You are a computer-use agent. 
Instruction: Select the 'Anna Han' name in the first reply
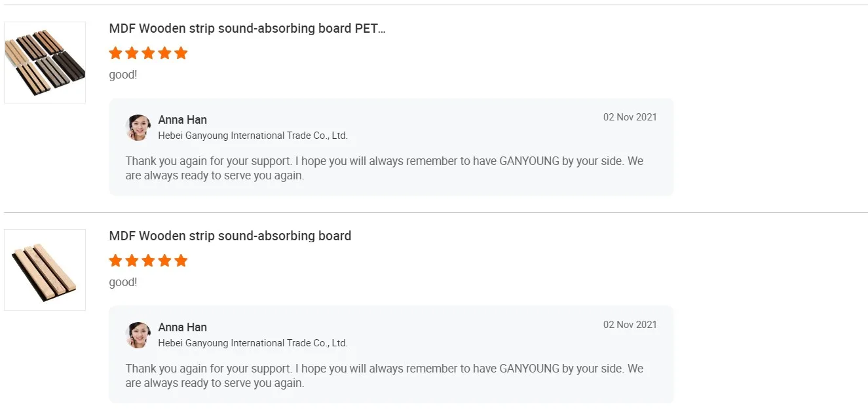tap(182, 120)
